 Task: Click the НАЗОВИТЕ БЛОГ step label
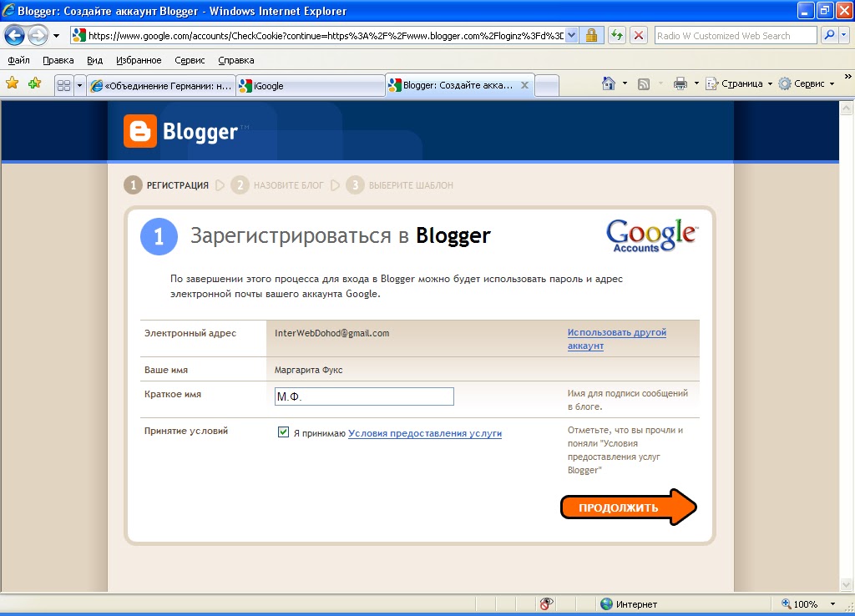tap(288, 185)
